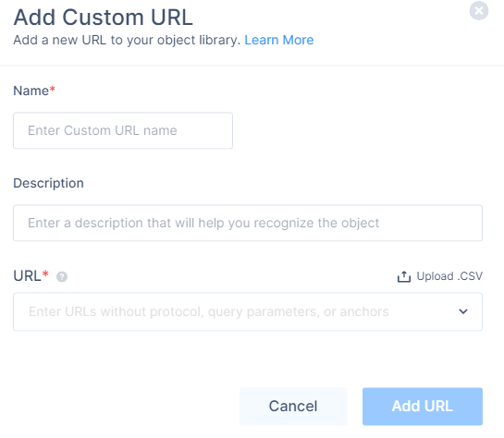Click the Cancel button
504x438 pixels.
pyautogui.click(x=293, y=407)
